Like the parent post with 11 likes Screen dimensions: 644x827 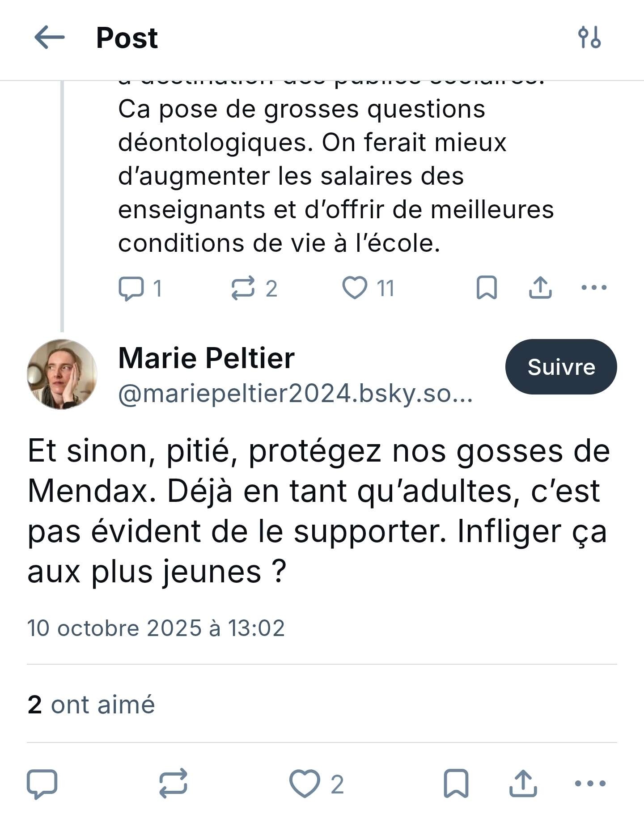[x=355, y=288]
